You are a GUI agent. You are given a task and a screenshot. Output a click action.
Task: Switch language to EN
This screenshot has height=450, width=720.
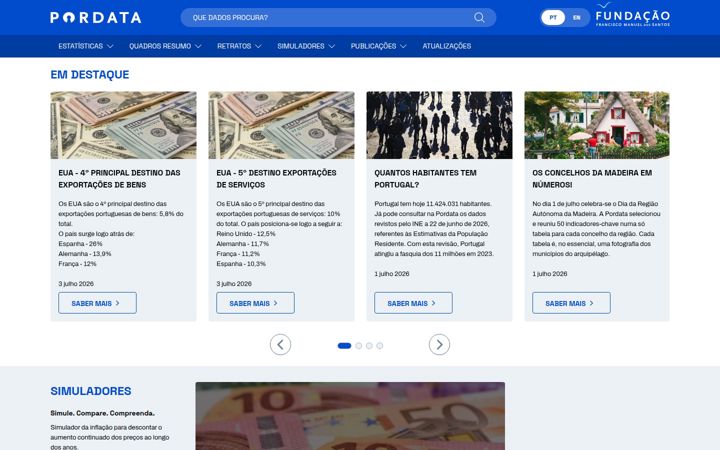pyautogui.click(x=576, y=17)
